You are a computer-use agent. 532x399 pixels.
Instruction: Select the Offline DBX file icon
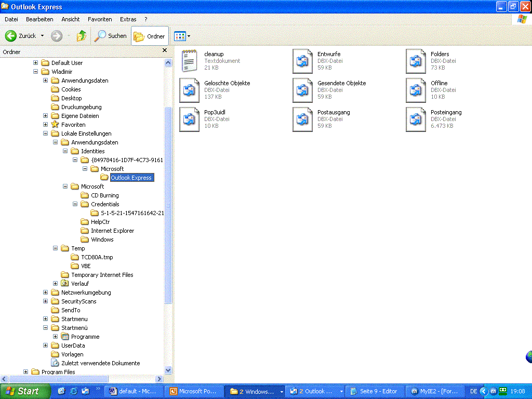tap(416, 90)
